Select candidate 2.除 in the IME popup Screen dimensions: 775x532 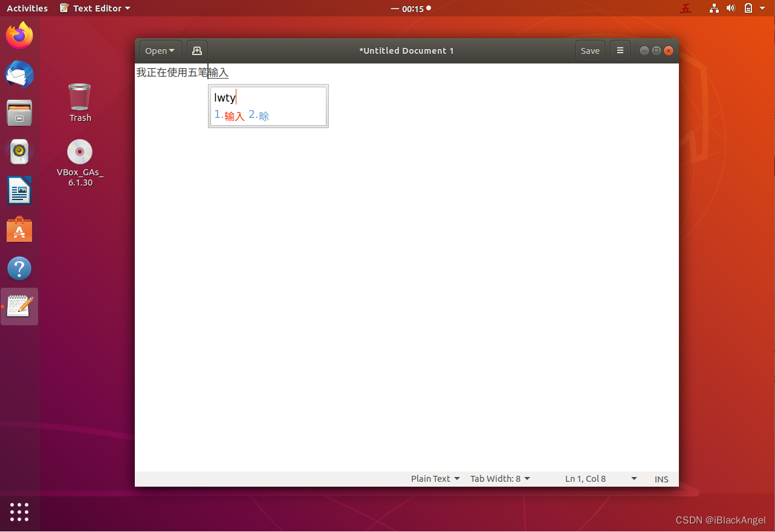258,115
